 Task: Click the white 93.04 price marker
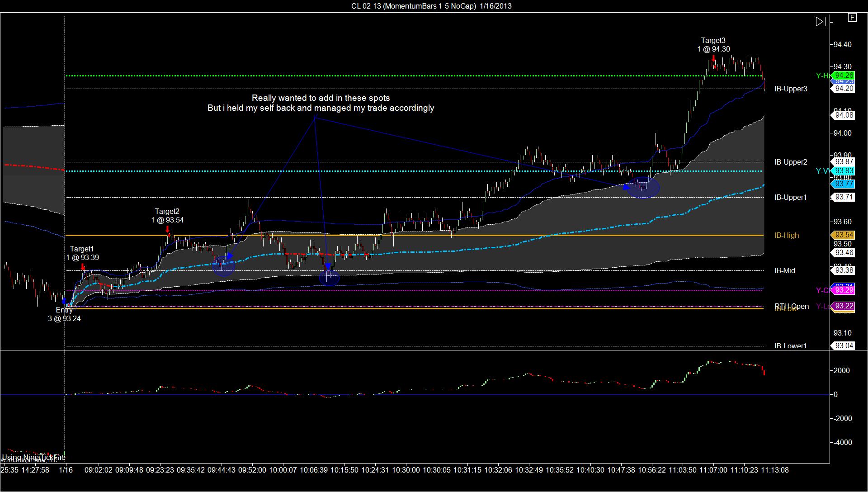click(x=843, y=346)
